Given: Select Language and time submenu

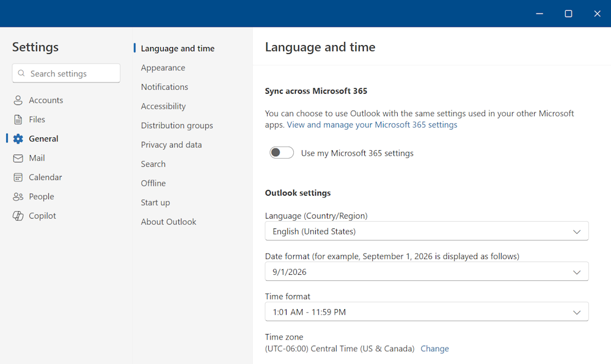Looking at the screenshot, I should coord(178,48).
